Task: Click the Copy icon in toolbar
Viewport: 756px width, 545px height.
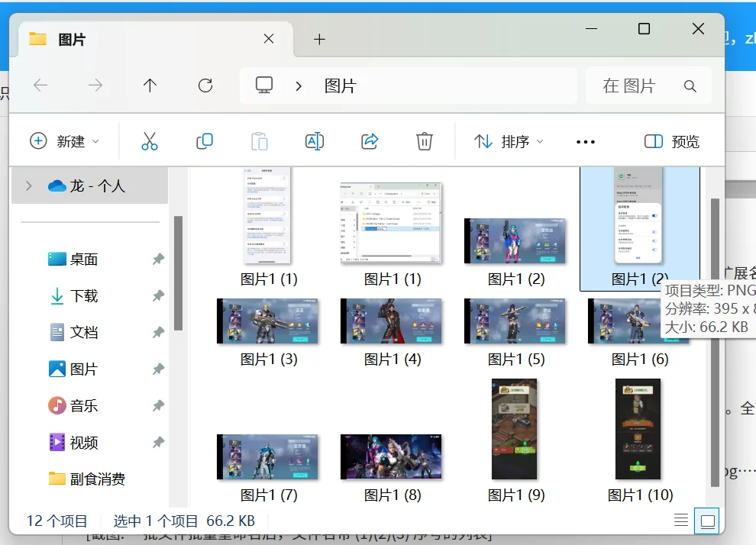Action: click(x=205, y=141)
